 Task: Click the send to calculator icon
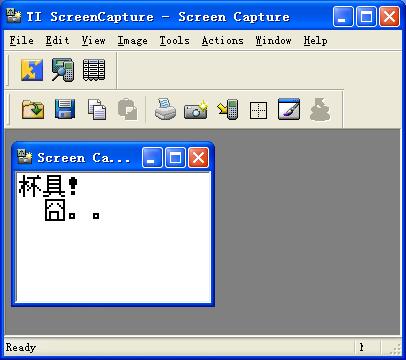coord(228,109)
